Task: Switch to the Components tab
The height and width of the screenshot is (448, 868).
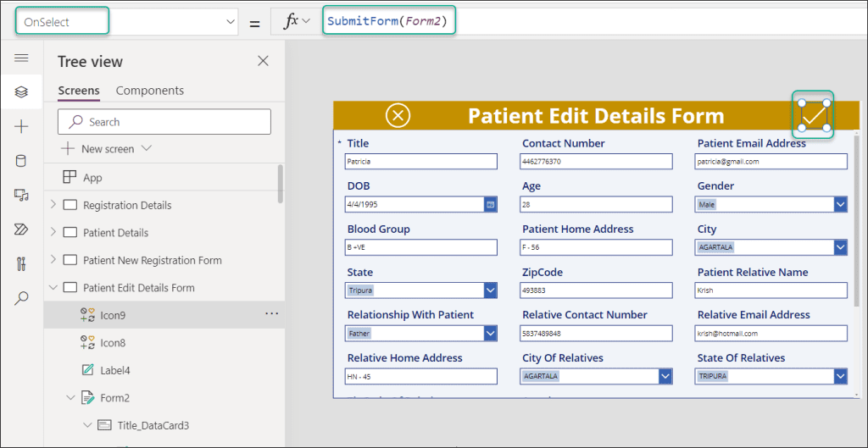Action: tap(150, 90)
